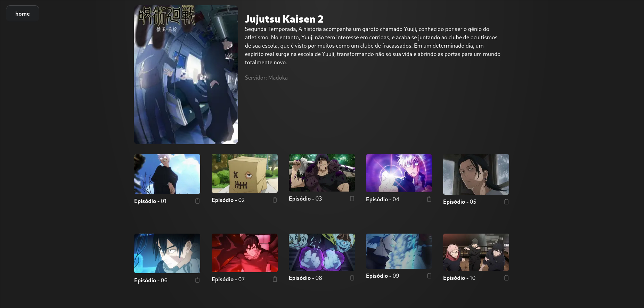Click the 'Jujutsu Kaisen 2' title
This screenshot has width=644, height=308.
[284, 19]
